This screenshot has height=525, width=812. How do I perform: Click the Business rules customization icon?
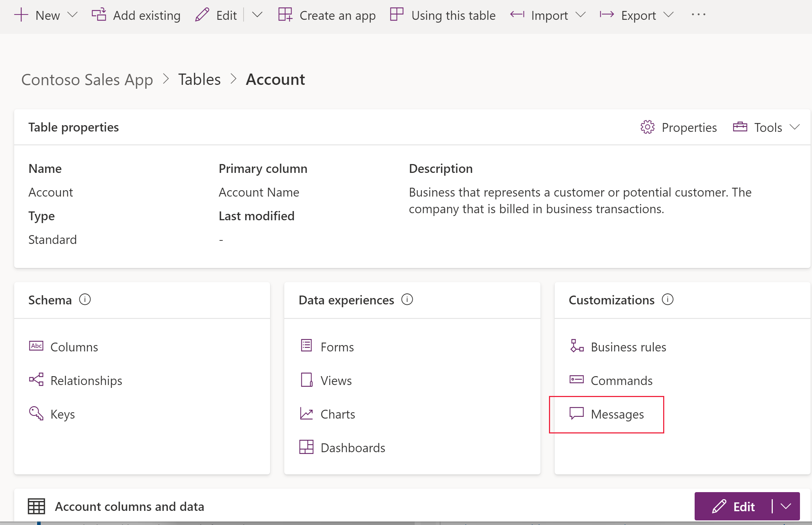pyautogui.click(x=577, y=346)
